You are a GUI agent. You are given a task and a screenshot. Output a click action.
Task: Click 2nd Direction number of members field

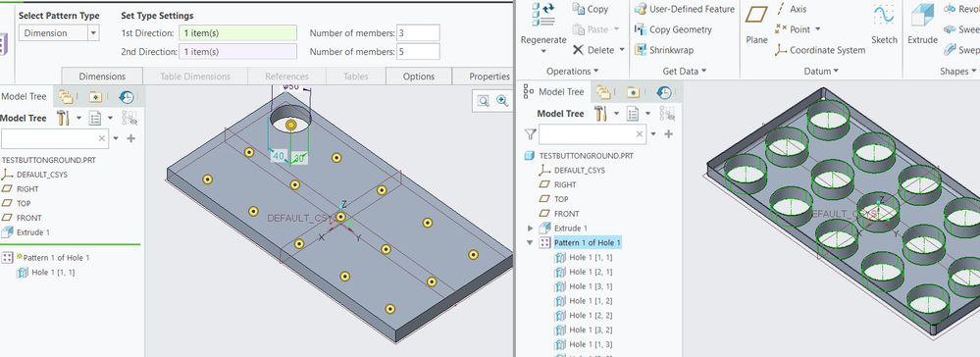click(418, 52)
